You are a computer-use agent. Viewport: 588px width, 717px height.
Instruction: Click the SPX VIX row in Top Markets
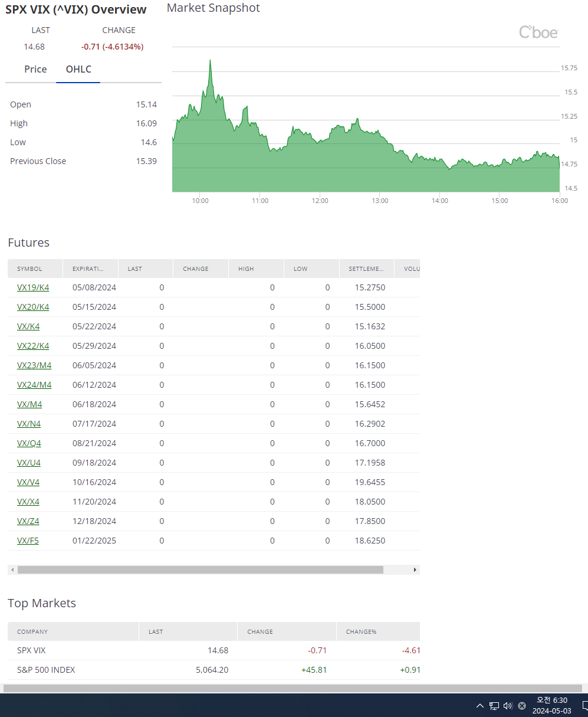pyautogui.click(x=213, y=650)
